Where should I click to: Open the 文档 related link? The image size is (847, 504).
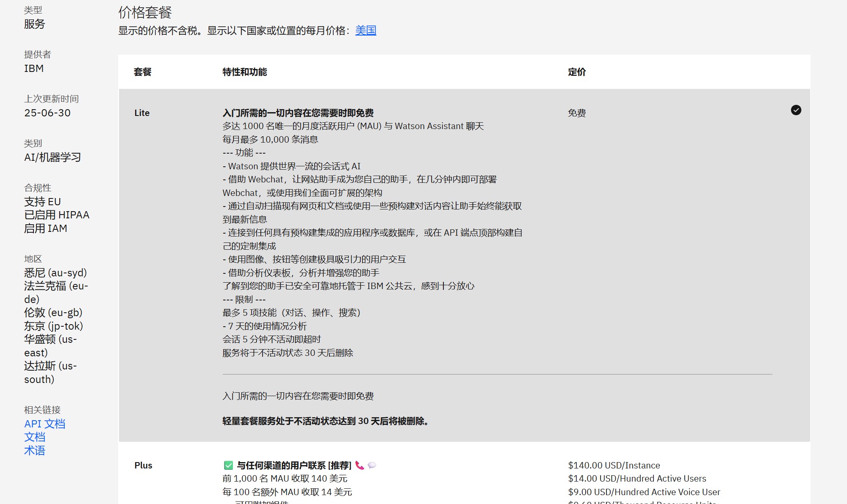pyautogui.click(x=34, y=437)
